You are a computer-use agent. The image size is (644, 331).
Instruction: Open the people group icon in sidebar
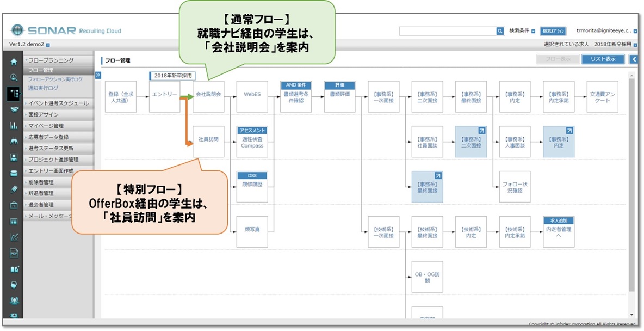pyautogui.click(x=14, y=301)
